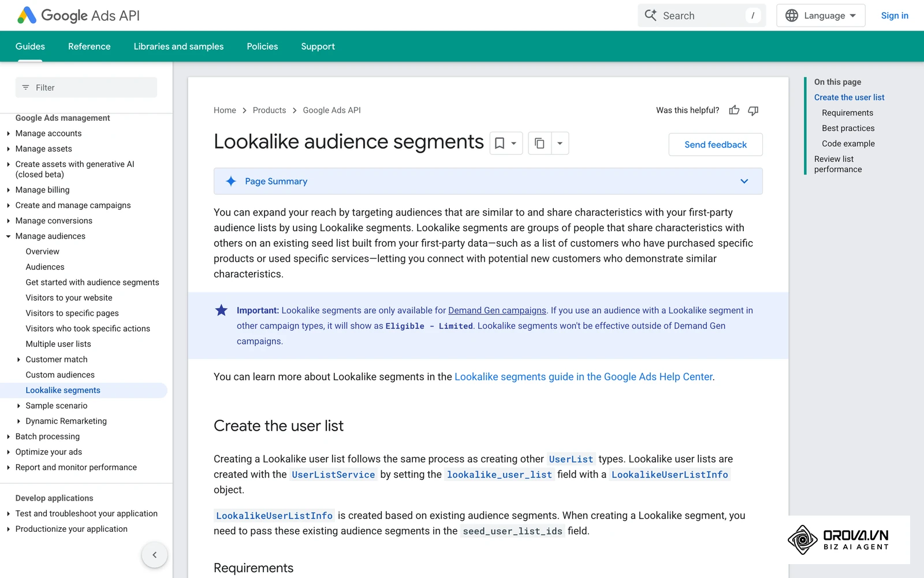Click the Products breadcrumb

[269, 110]
